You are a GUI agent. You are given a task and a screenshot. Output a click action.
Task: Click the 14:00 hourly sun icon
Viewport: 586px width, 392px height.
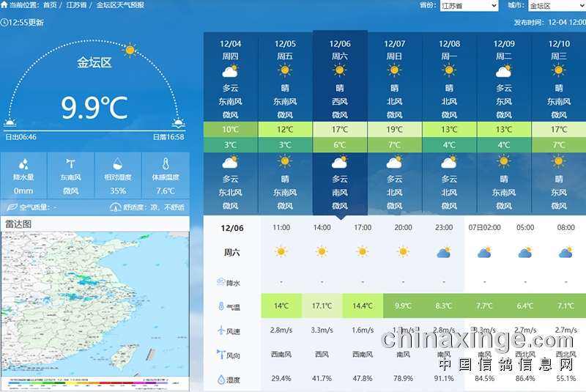[322, 252]
